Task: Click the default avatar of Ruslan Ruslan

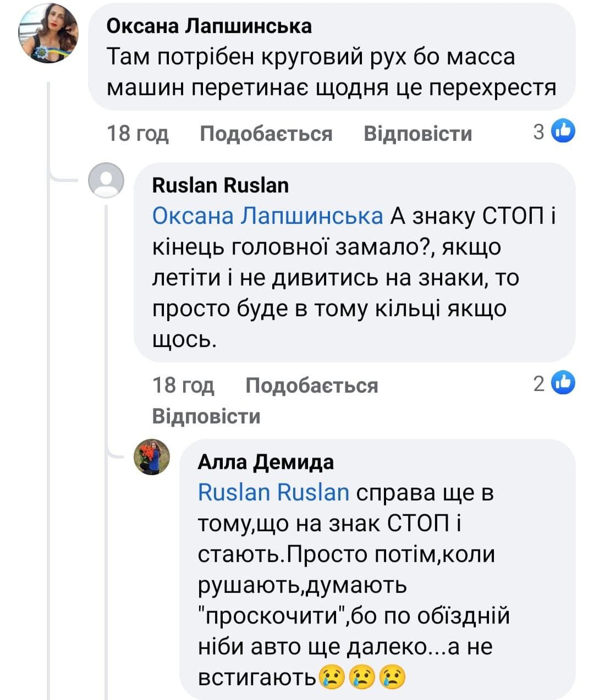Action: (106, 180)
